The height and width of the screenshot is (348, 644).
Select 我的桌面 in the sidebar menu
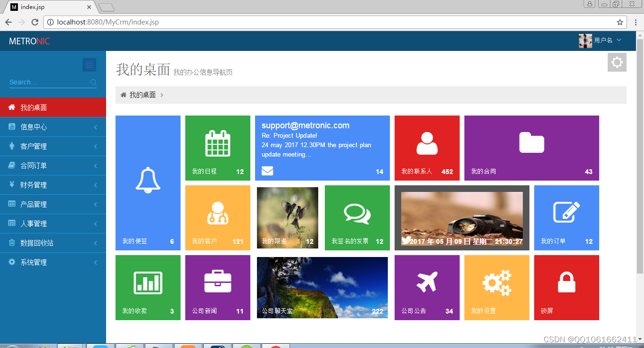[53, 107]
